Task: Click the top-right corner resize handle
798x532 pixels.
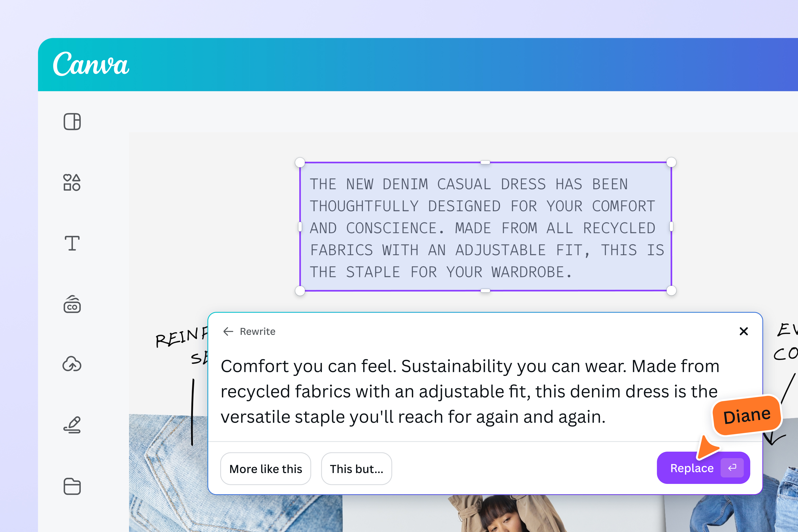Action: click(672, 162)
